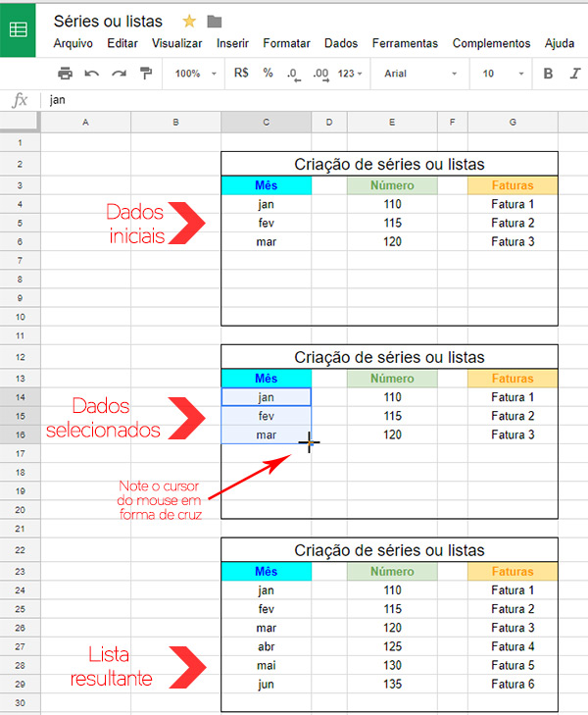The width and height of the screenshot is (588, 715).
Task: Click cell 135 in row 29
Action: point(392,684)
